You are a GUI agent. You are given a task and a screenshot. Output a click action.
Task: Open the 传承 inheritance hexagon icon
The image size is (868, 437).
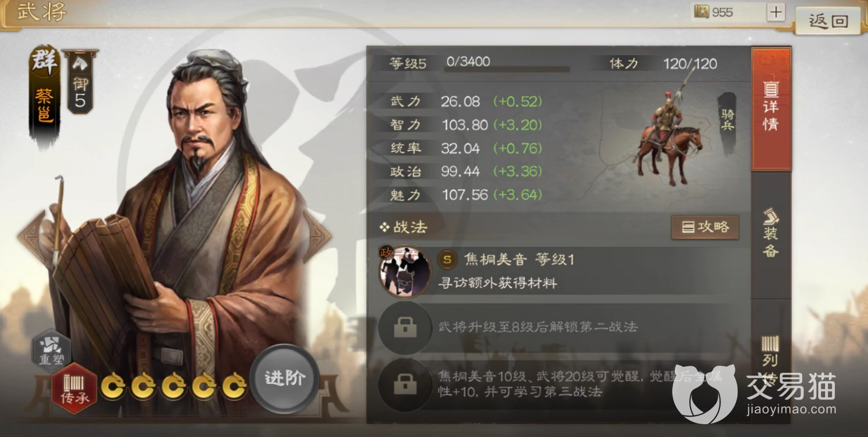74,389
